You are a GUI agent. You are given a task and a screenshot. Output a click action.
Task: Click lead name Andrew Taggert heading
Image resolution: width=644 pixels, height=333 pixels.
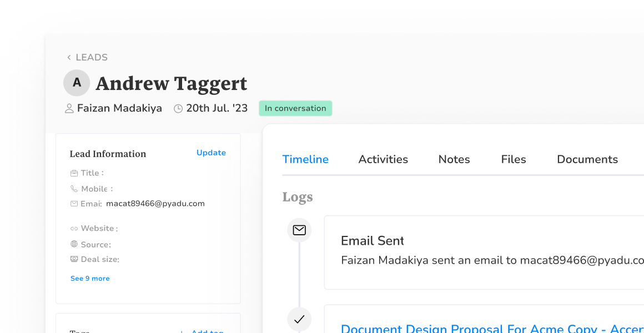[171, 83]
